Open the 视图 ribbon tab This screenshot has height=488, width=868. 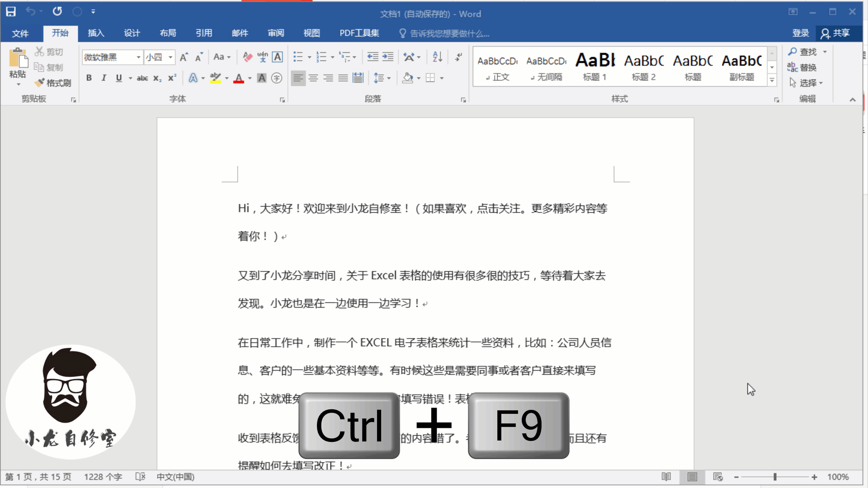coord(311,33)
